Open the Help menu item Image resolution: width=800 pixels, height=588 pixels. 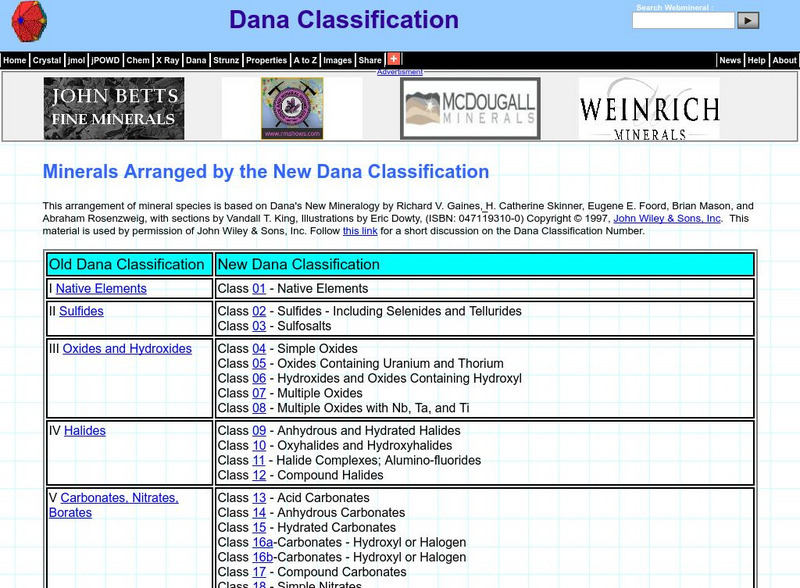pyautogui.click(x=756, y=60)
